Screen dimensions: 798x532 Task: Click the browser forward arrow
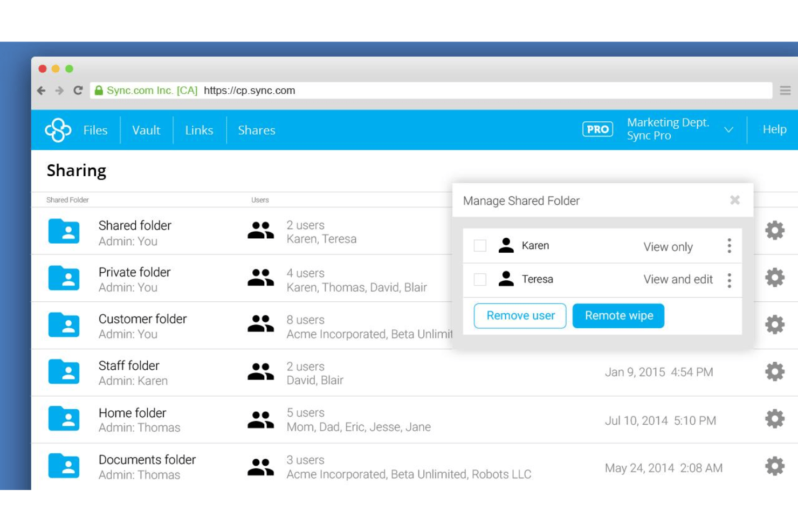click(x=60, y=91)
